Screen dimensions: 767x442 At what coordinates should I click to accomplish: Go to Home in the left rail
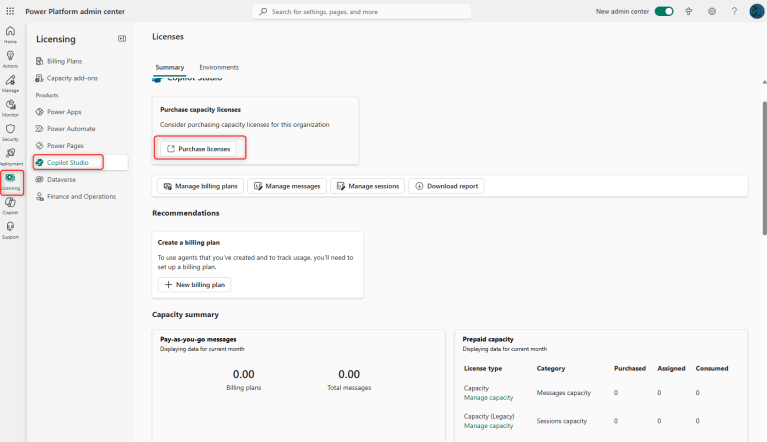pos(10,35)
